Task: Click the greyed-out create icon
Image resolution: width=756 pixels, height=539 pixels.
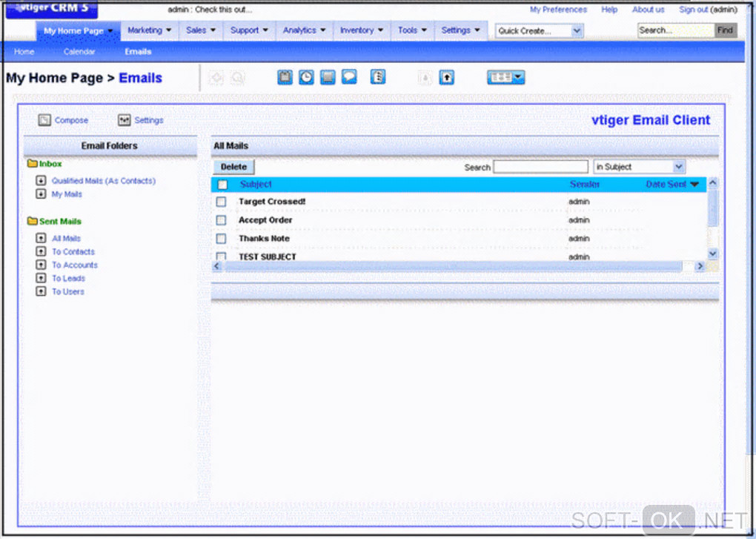Action: pyautogui.click(x=216, y=78)
